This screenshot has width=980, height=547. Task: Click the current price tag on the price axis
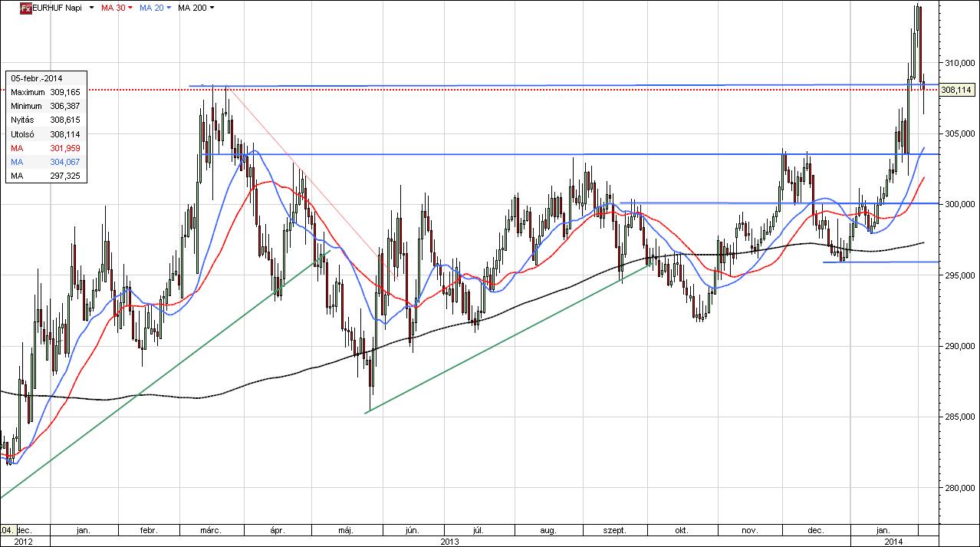pyautogui.click(x=956, y=90)
